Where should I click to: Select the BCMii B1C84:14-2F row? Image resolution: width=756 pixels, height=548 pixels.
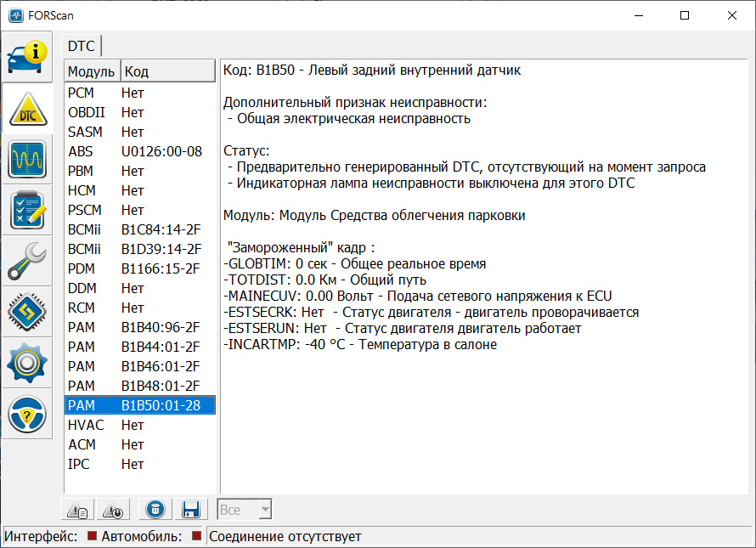pos(140,229)
